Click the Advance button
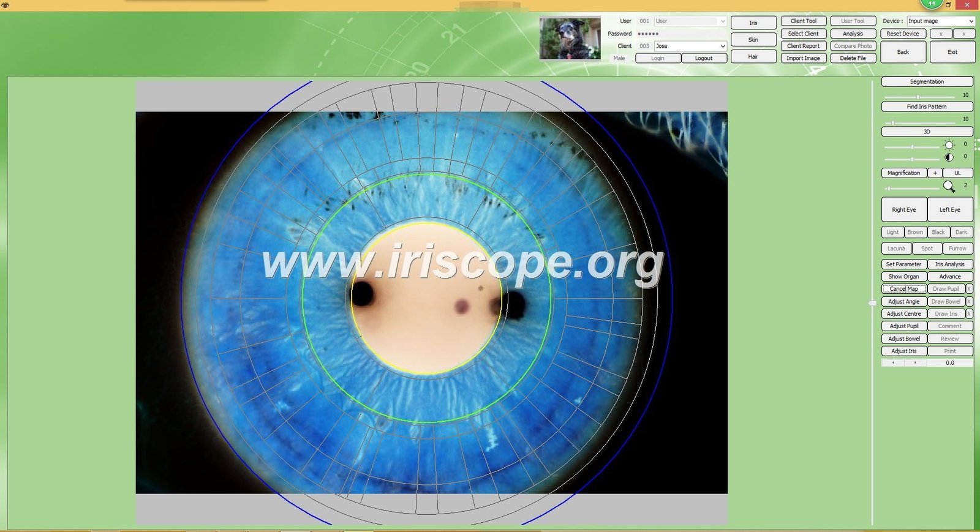 (950, 277)
